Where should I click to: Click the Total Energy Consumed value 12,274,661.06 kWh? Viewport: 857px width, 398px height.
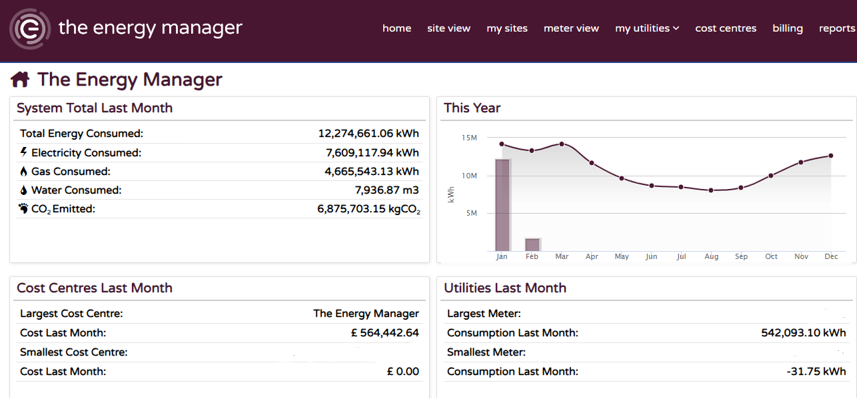coord(368,133)
